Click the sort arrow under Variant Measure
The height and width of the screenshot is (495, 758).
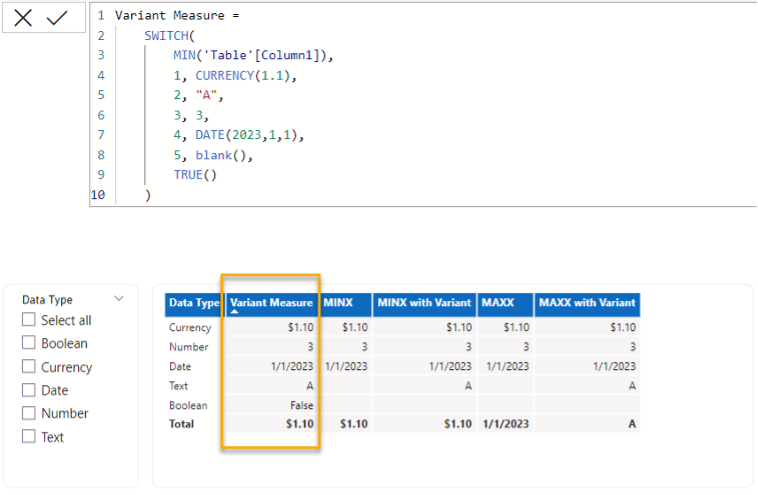coord(236,312)
